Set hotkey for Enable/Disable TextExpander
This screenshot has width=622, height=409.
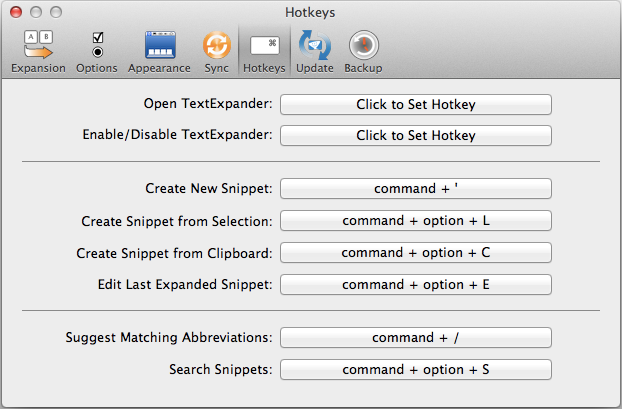[415, 134]
